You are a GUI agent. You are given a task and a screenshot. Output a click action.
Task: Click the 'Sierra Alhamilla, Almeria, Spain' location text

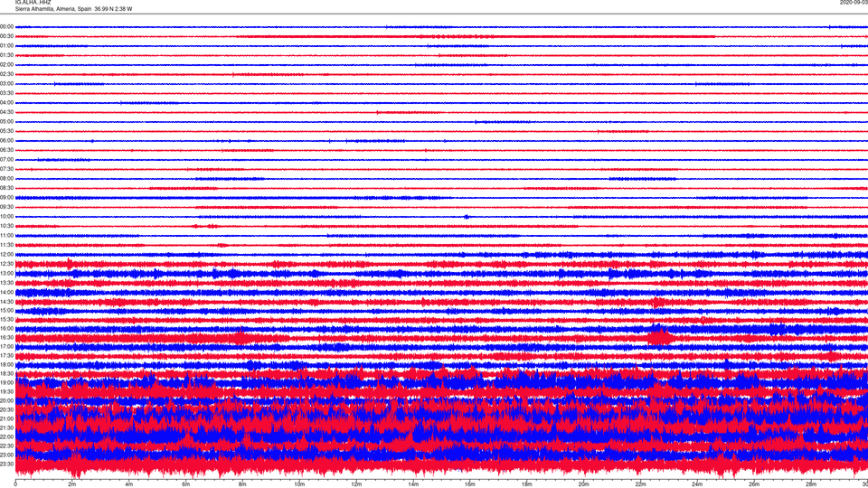53,9
